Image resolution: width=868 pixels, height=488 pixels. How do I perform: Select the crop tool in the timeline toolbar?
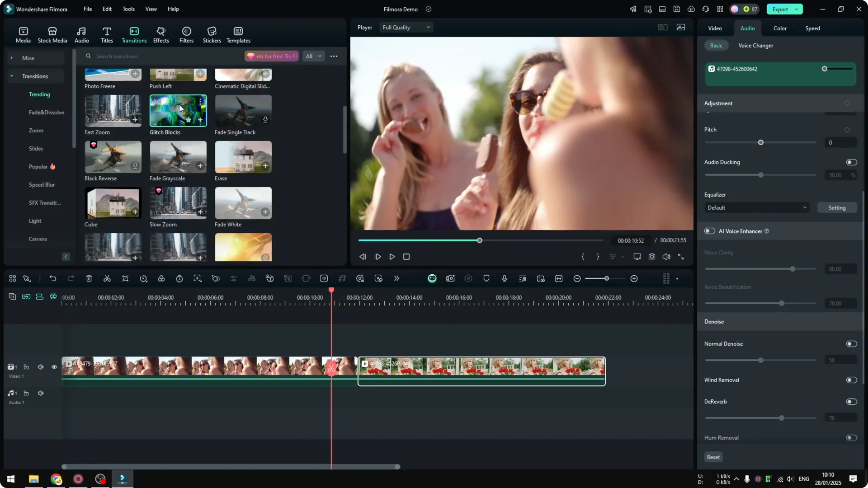coord(125,278)
